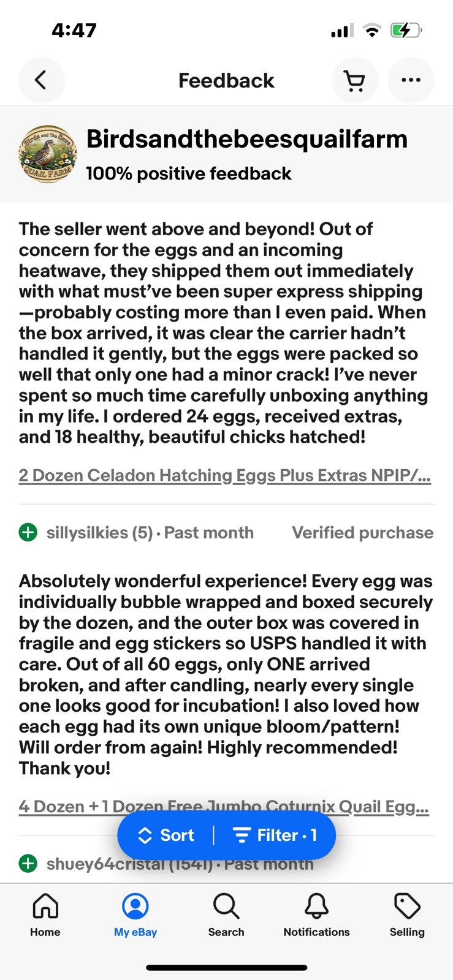Open the Birdsandthebeesquailfarm seller profile name
453x980 pixels.
point(246,140)
